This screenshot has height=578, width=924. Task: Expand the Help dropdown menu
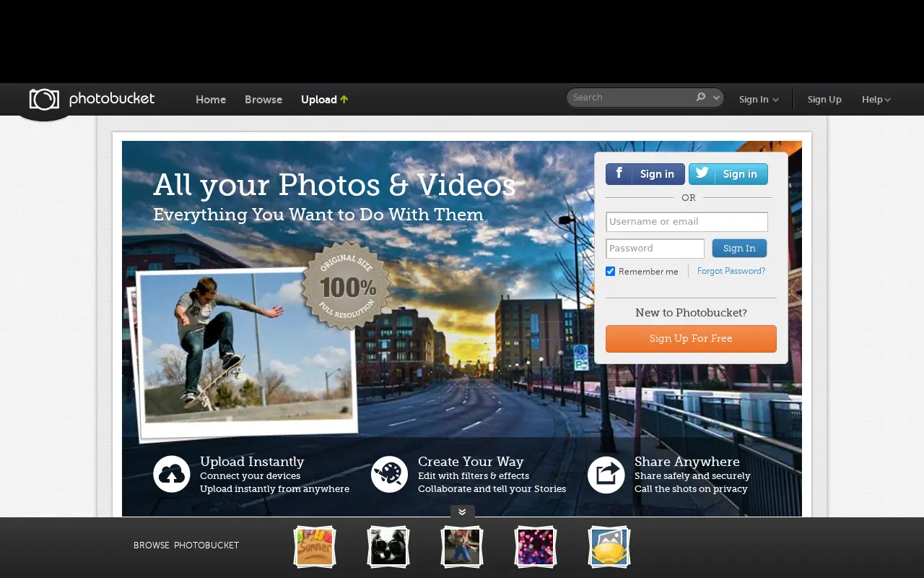[x=876, y=100]
